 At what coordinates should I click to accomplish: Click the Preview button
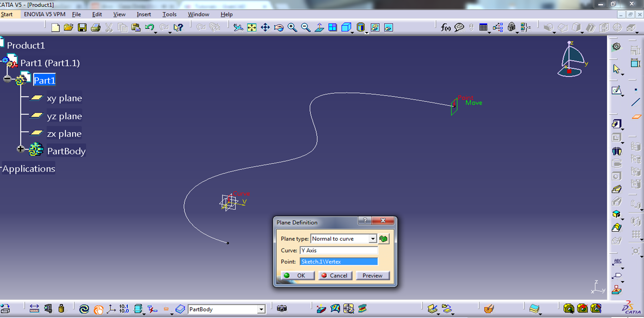(372, 276)
